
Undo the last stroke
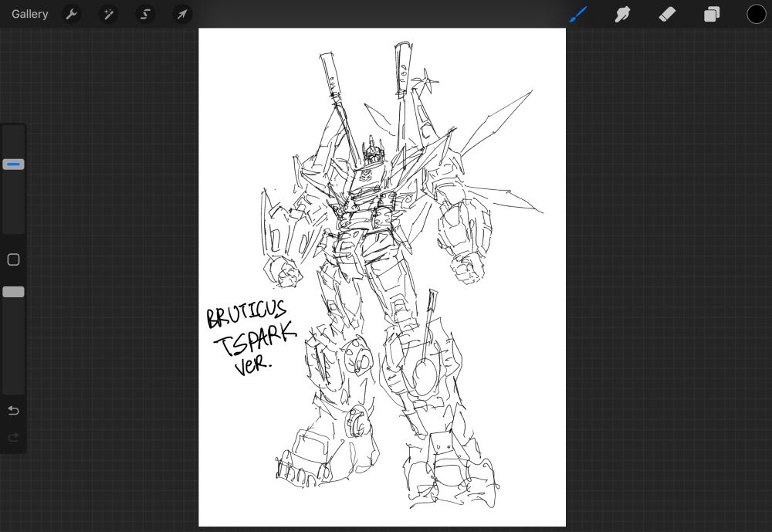pos(13,410)
